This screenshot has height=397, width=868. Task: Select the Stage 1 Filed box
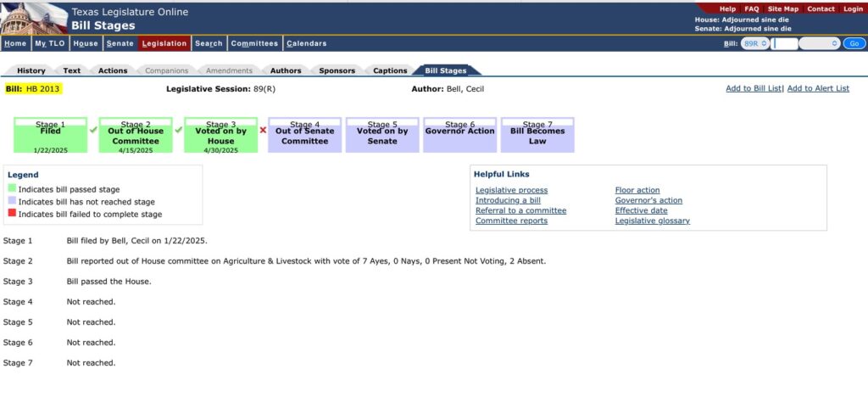click(x=50, y=136)
